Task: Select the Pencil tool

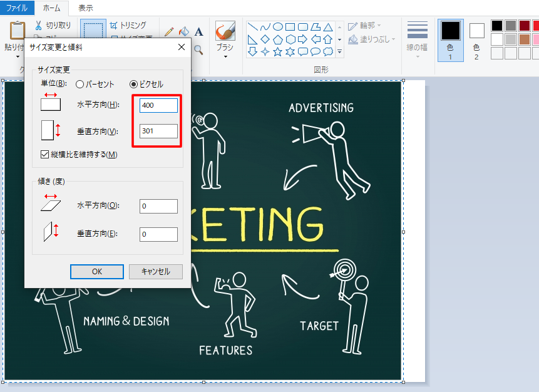Action: coord(169,31)
